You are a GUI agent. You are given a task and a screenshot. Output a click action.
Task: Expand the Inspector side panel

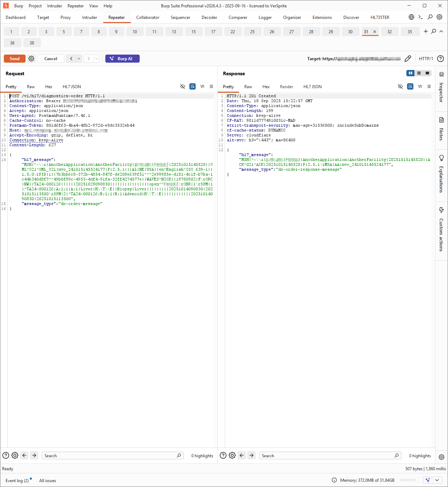pos(441,87)
